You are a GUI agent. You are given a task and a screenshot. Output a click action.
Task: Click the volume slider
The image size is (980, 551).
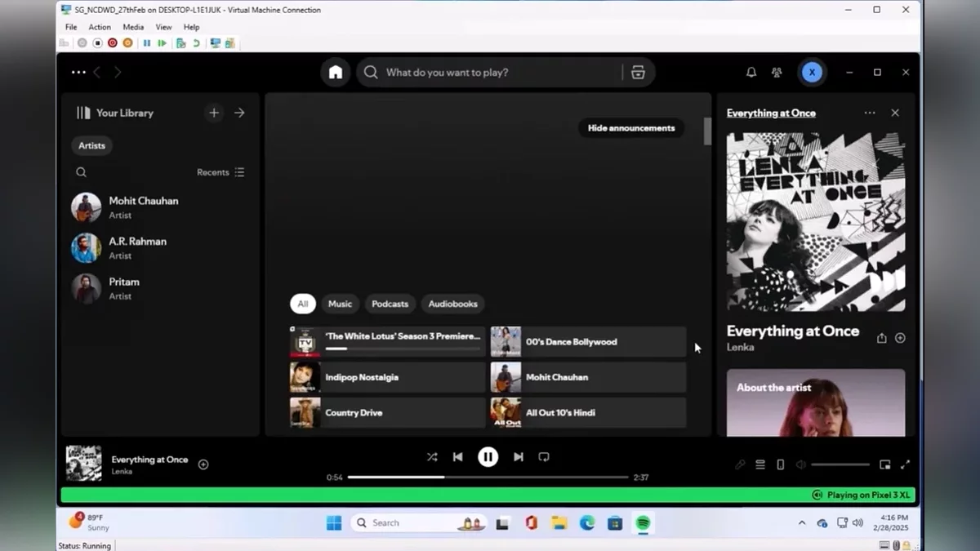(x=840, y=464)
